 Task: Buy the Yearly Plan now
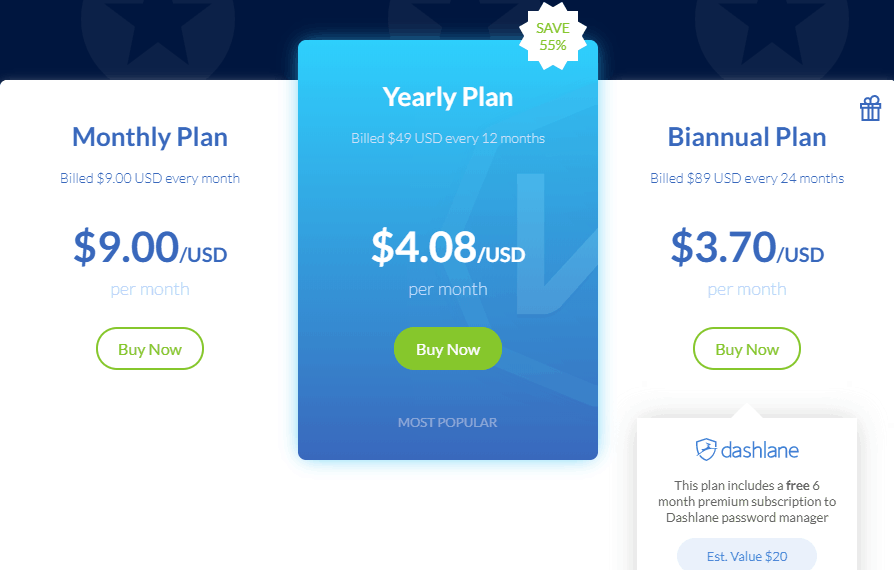click(448, 348)
